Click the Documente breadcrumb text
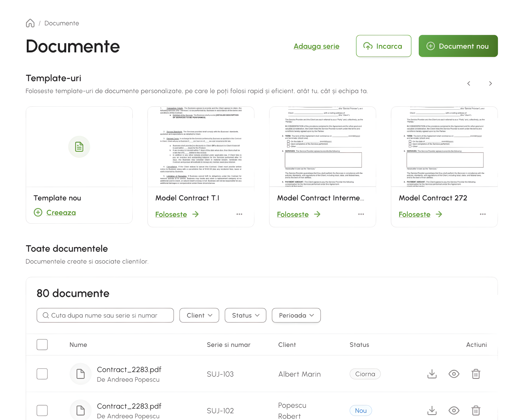Screen dimensions: 525x420 click(x=62, y=23)
